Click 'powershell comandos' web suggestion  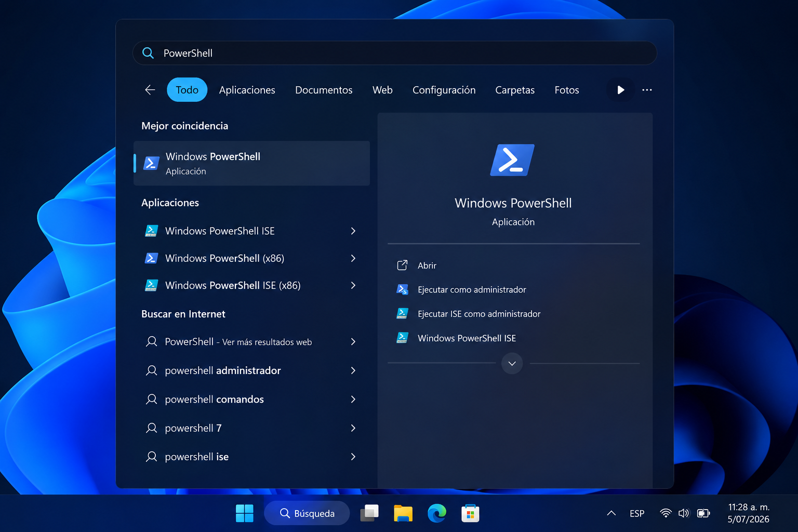pyautogui.click(x=214, y=399)
